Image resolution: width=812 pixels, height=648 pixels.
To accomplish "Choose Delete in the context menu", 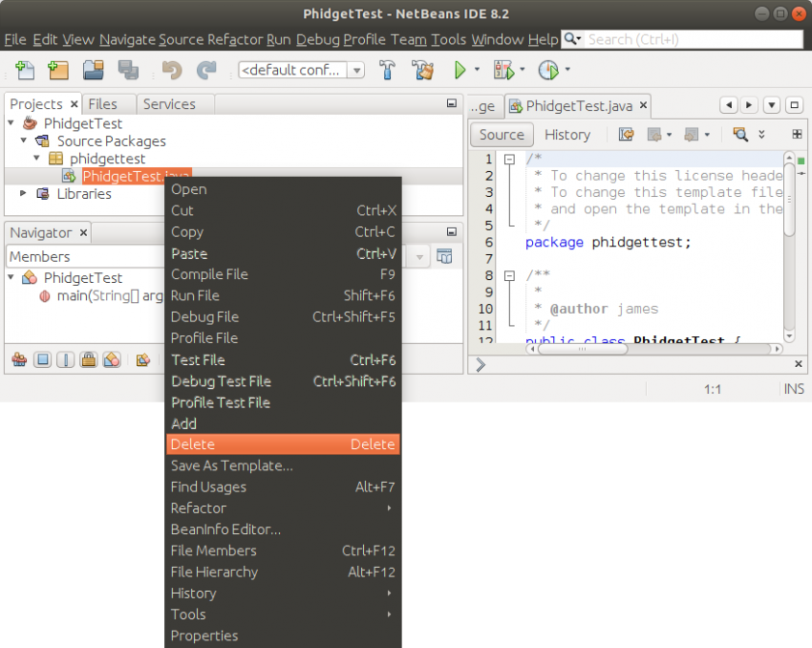I will [284, 444].
